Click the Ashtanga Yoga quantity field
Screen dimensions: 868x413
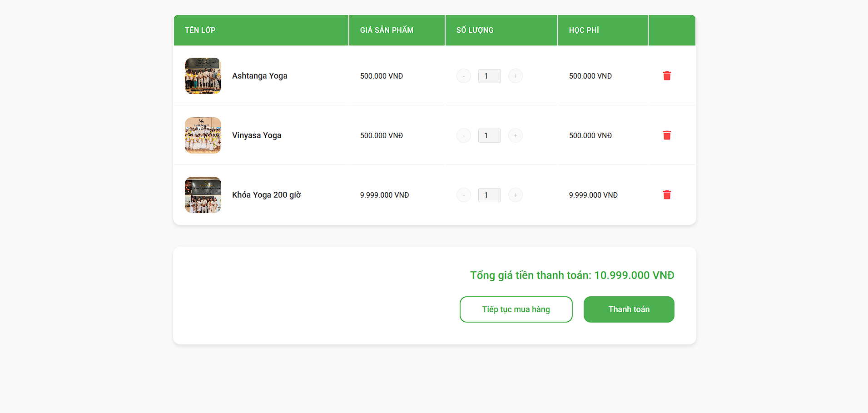[x=489, y=76]
